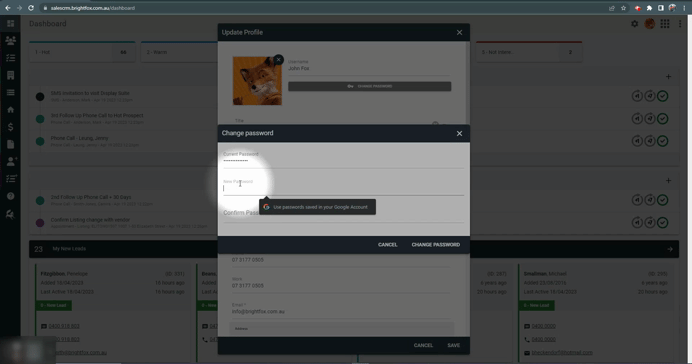Click the plus icon above 2nd Follow Up task
The width and height of the screenshot is (692, 364).
668,180
